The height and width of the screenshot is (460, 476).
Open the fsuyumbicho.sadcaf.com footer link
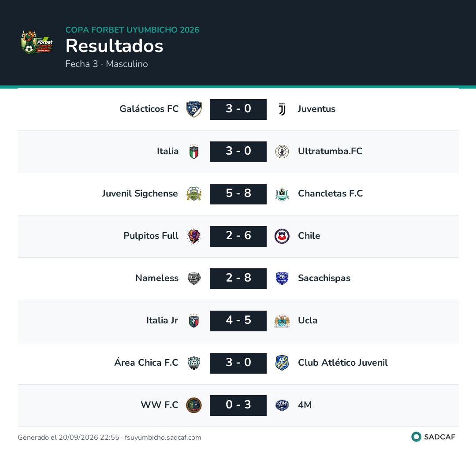163,437
